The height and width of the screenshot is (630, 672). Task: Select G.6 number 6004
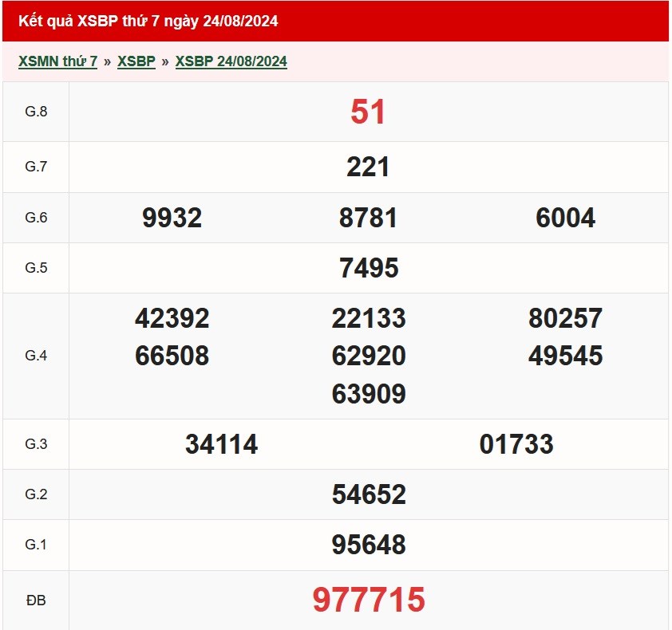[565, 218]
